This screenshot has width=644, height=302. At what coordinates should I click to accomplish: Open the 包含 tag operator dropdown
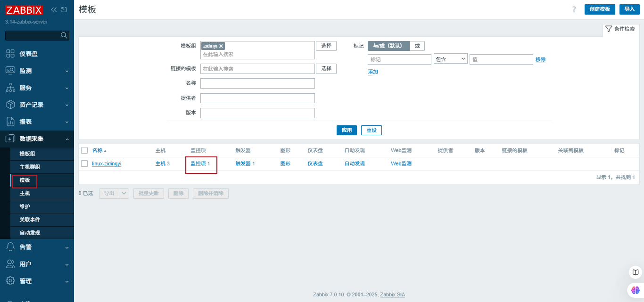click(450, 59)
